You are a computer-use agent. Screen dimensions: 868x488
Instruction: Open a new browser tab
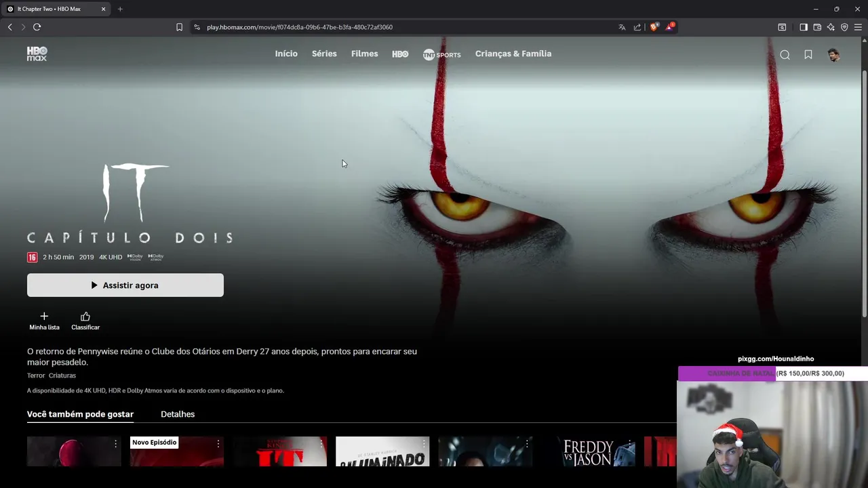click(120, 9)
